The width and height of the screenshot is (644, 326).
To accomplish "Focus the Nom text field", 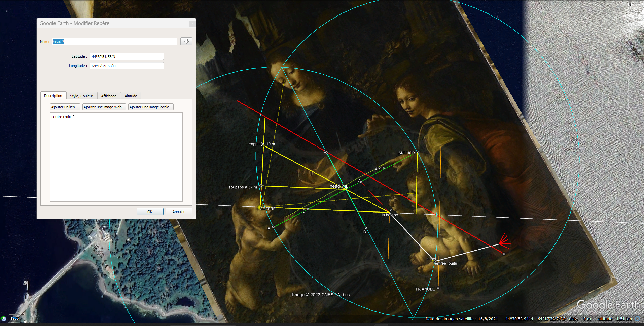I will click(114, 41).
